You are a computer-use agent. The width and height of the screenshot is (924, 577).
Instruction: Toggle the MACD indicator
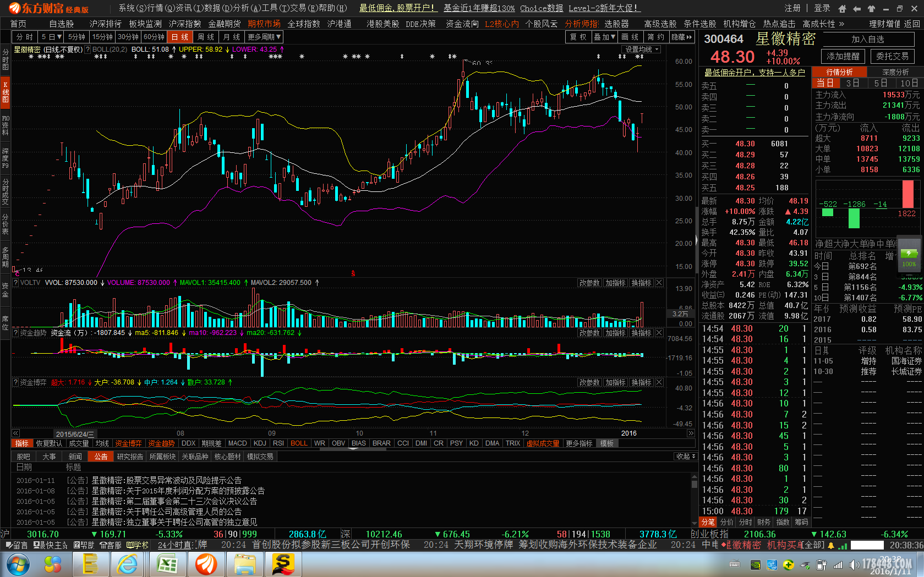(x=237, y=443)
